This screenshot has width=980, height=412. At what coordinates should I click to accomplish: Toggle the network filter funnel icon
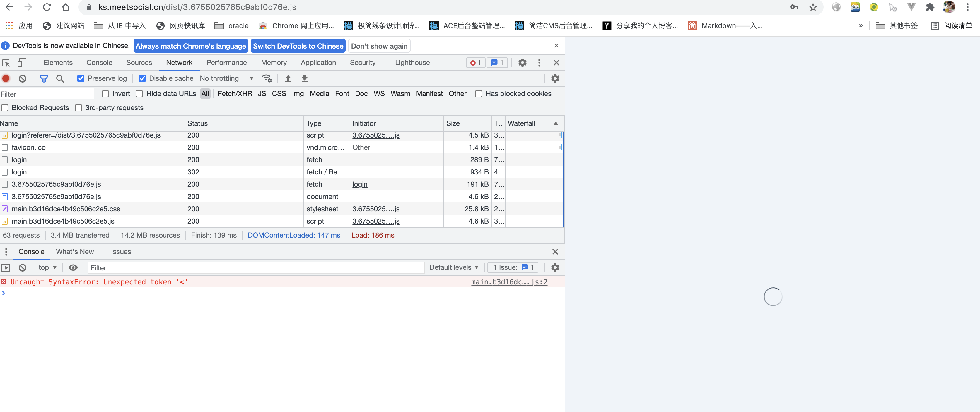pos(44,79)
